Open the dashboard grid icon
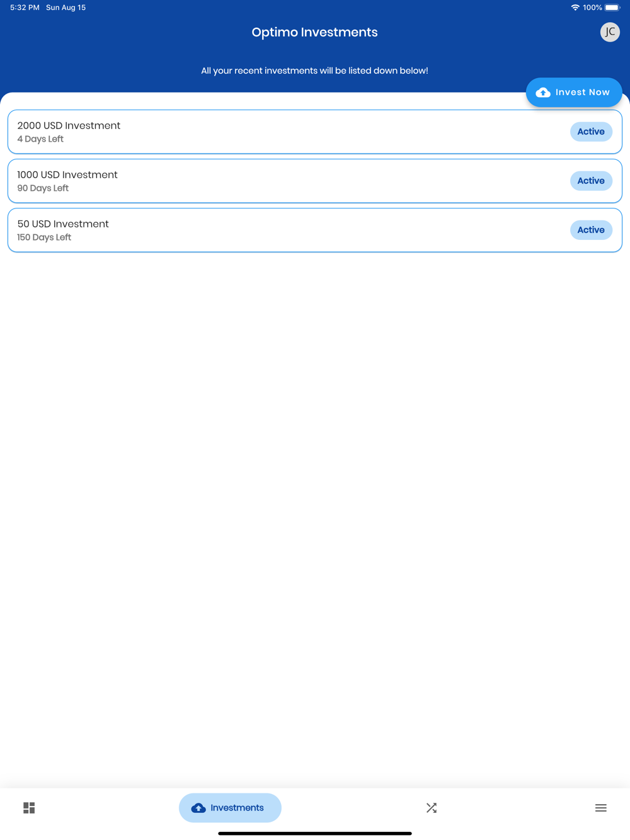This screenshot has height=840, width=630. tap(29, 808)
